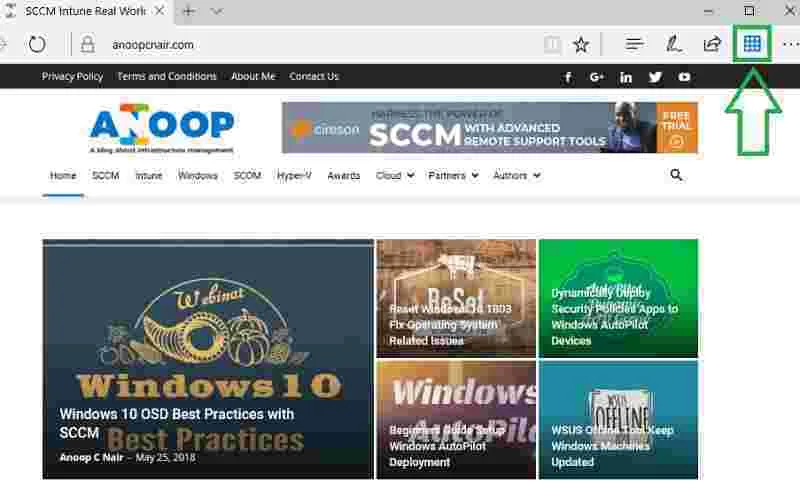Viewport: 800px width, 482px height.
Task: Click the Anoop C Nair author name
Action: coord(91,458)
